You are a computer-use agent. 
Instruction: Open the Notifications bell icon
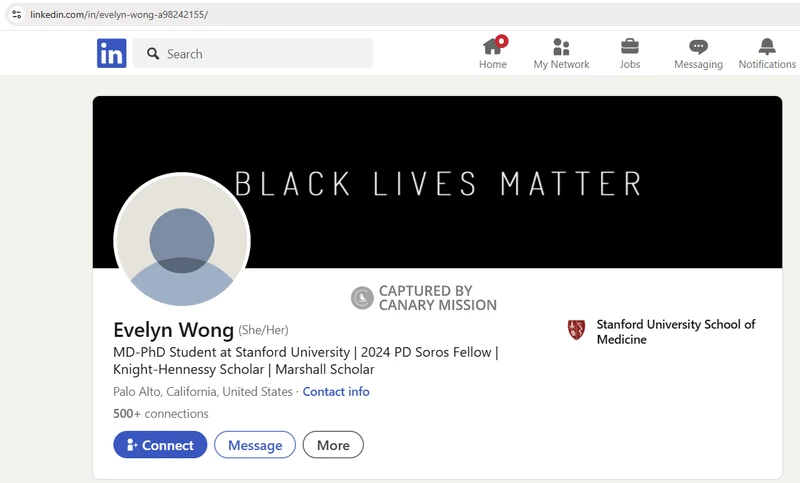(x=767, y=46)
